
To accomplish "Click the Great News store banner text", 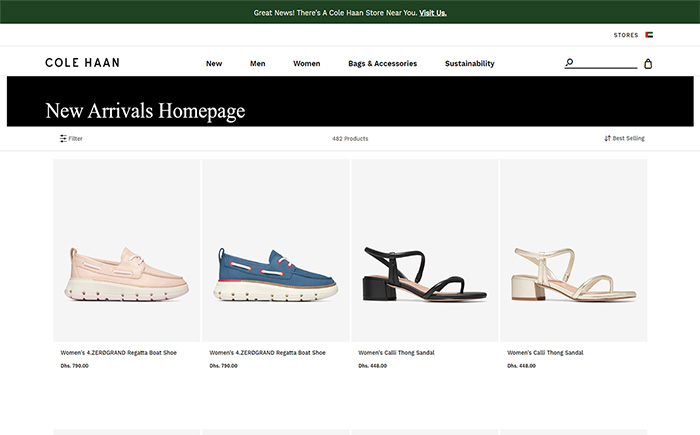I will (x=335, y=13).
